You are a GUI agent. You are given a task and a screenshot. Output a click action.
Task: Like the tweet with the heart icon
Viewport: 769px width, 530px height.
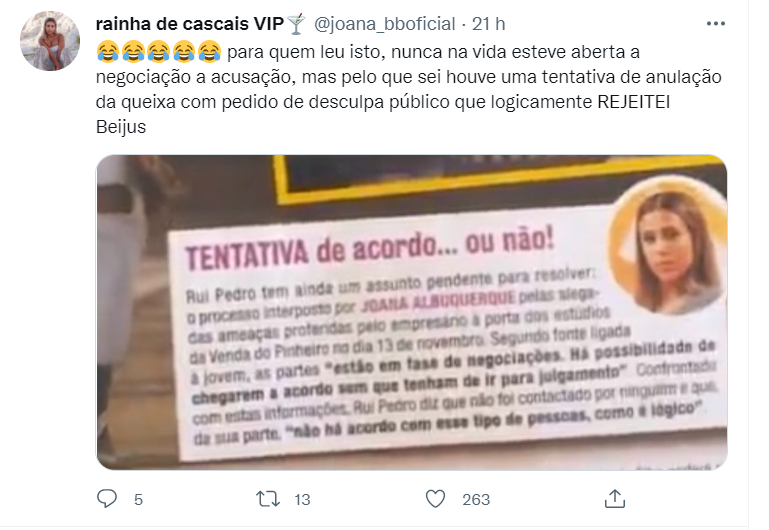point(435,499)
